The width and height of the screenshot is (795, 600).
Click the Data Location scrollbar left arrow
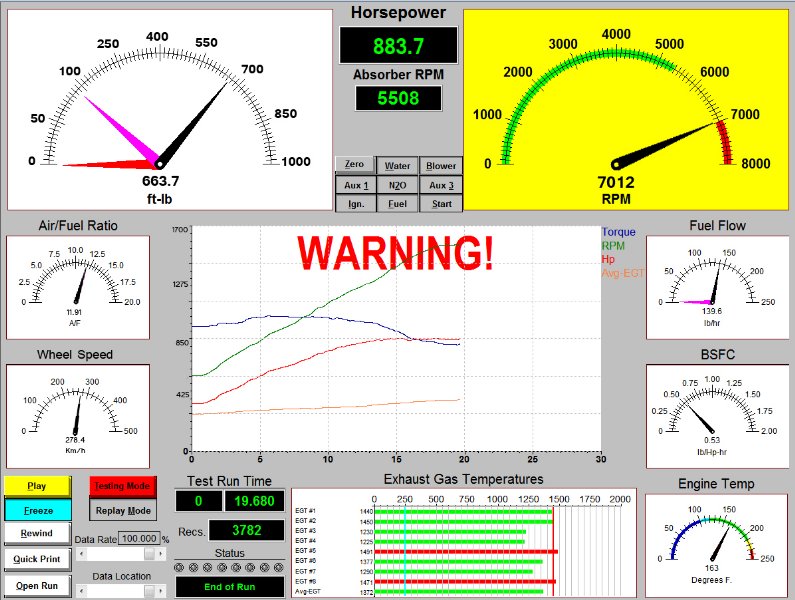click(82, 591)
